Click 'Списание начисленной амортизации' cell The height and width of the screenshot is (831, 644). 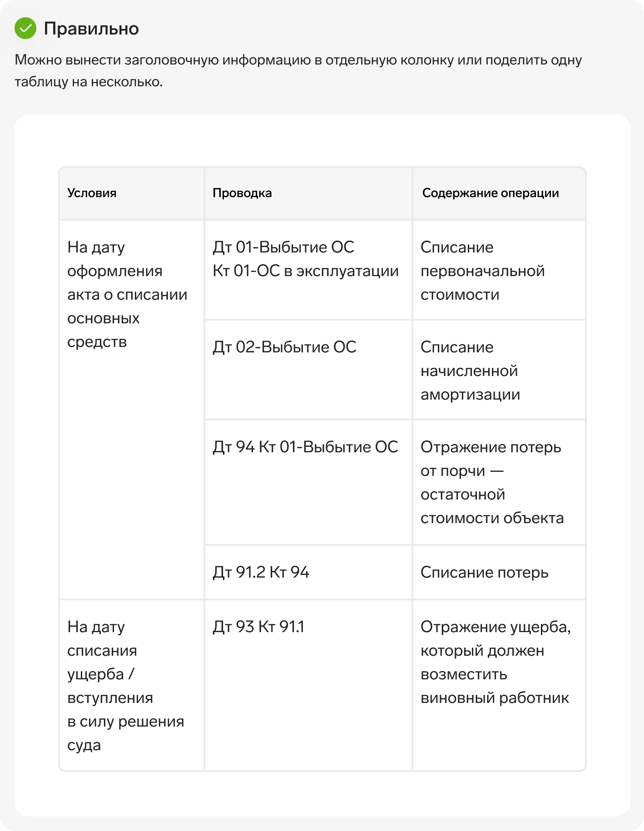coord(499,370)
